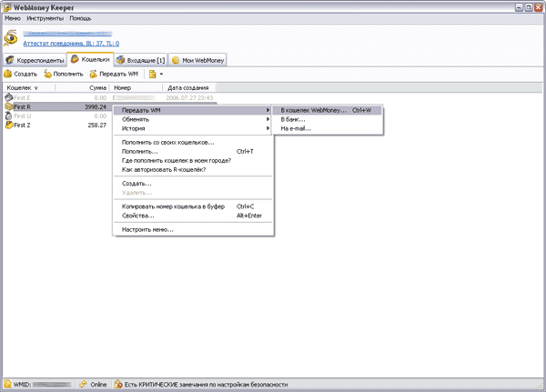Click the Мои WebMoney tab icon
The width and height of the screenshot is (546, 392).
[176, 60]
